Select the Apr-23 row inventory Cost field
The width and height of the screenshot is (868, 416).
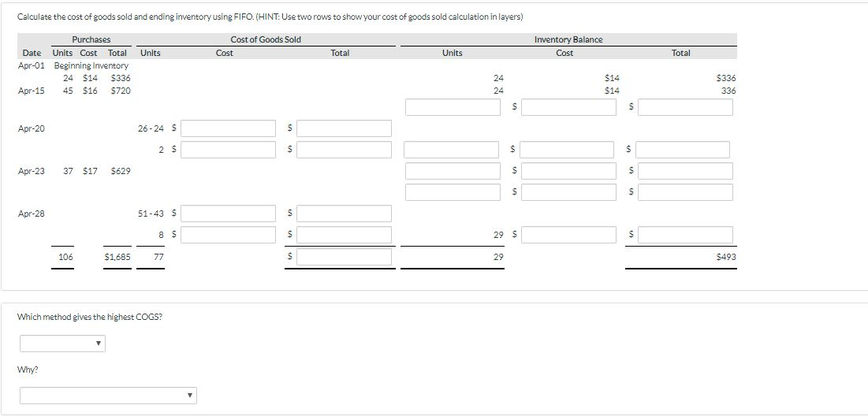coord(568,171)
